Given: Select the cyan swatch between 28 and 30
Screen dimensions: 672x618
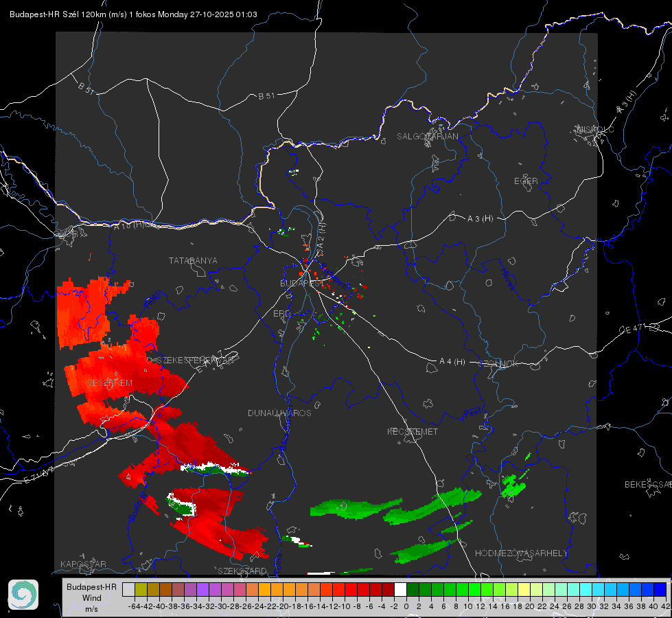Looking at the screenshot, I should (x=586, y=589).
